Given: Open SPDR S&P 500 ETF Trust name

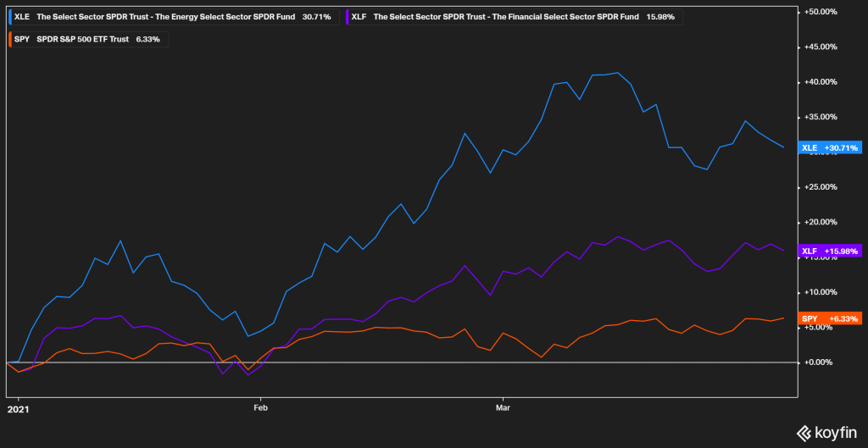Looking at the screenshot, I should [x=84, y=39].
